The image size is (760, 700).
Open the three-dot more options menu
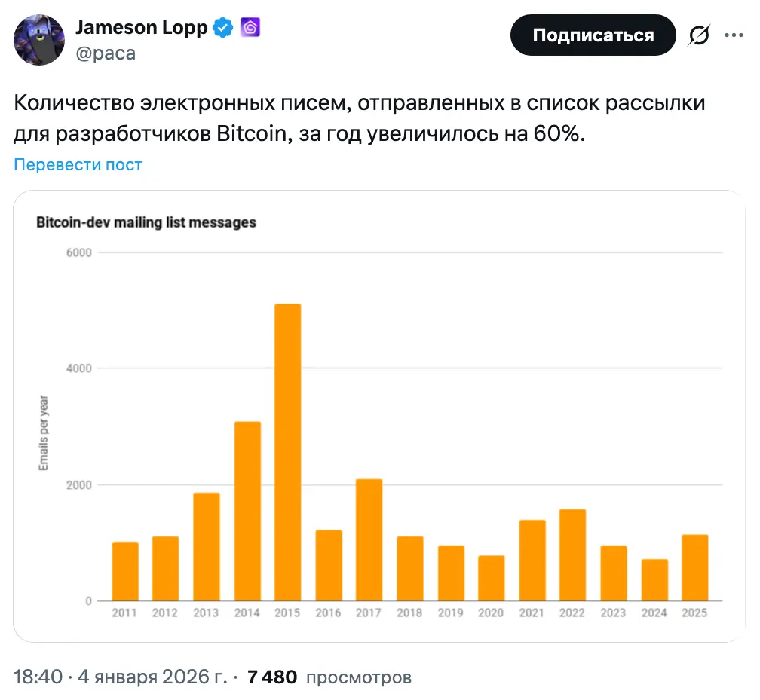[x=734, y=35]
